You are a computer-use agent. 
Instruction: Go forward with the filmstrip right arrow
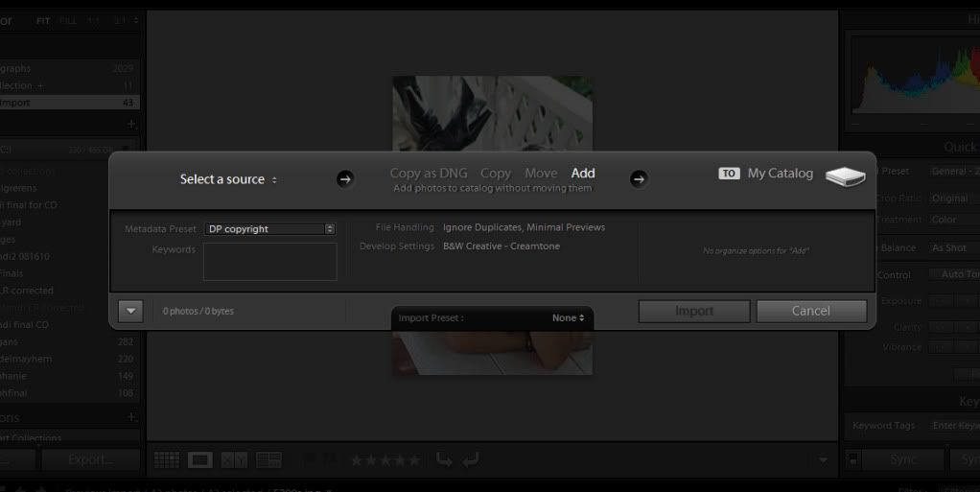40,489
